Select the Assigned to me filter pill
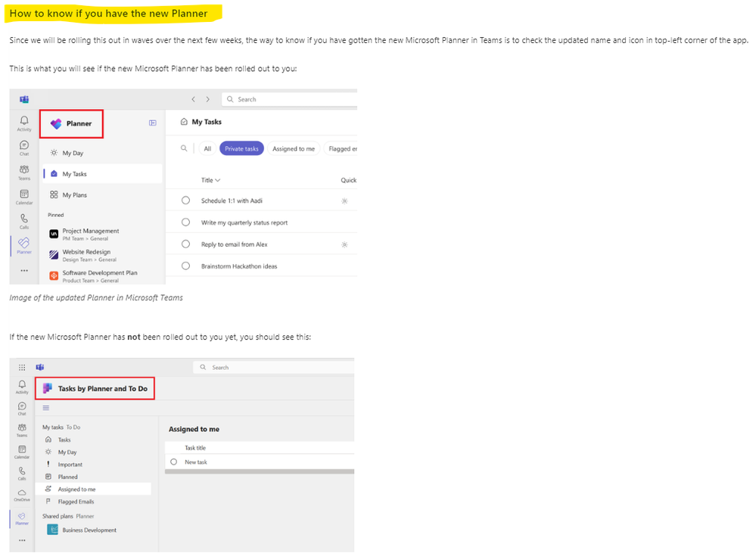This screenshot has height=553, width=756. tap(294, 148)
